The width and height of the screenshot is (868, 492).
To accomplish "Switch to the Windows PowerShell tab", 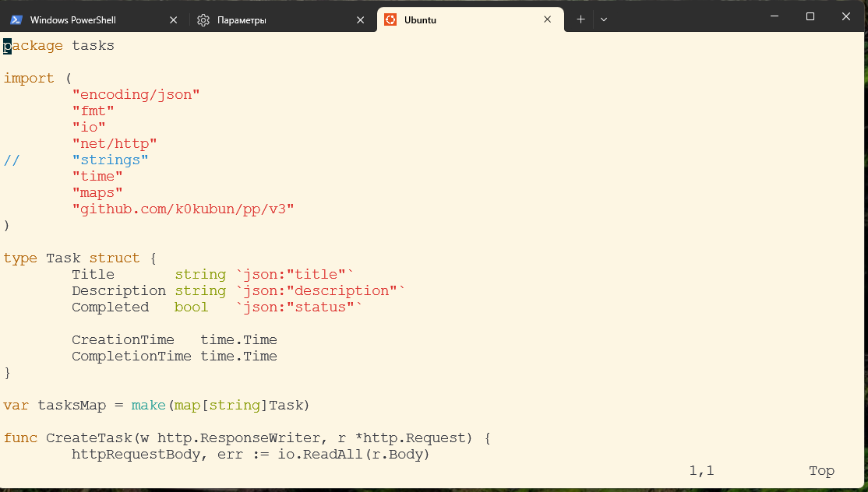I will click(x=72, y=20).
